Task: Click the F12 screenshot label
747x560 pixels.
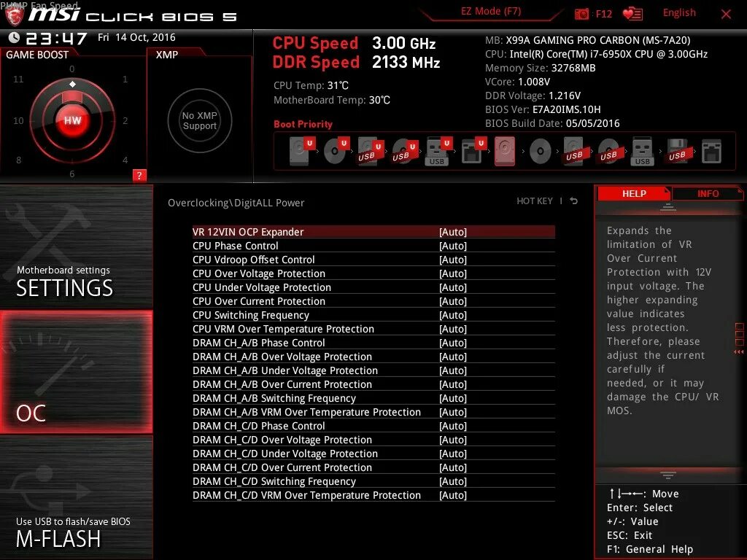Action: [x=603, y=14]
